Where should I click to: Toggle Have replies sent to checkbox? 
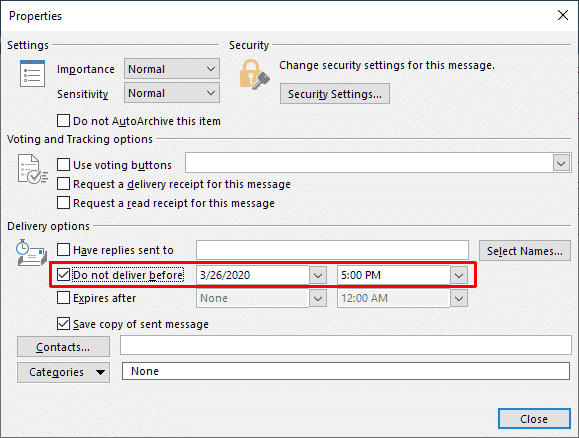pos(64,250)
